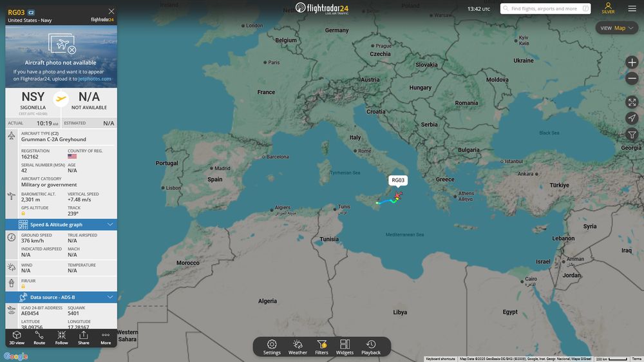This screenshot has width=644, height=362.
Task: Click United States - Navy operator text
Action: click(x=30, y=20)
